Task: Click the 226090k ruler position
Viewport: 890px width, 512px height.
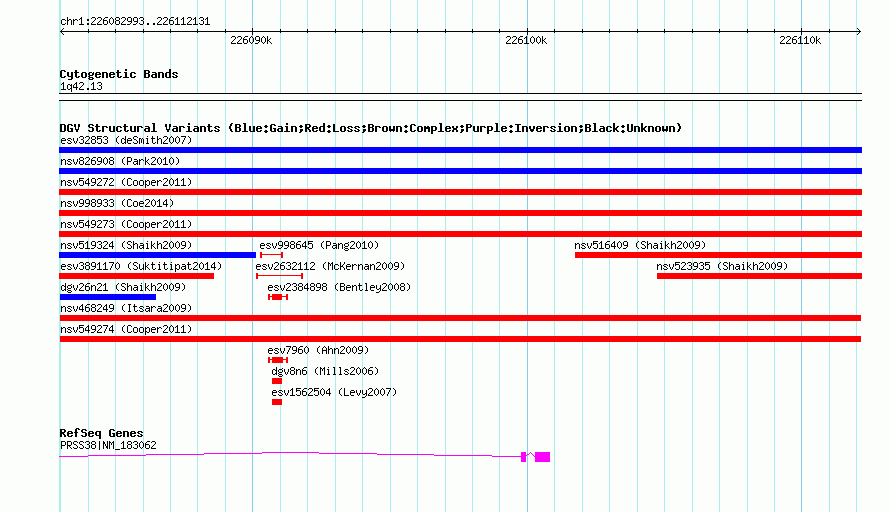Action: click(x=251, y=40)
